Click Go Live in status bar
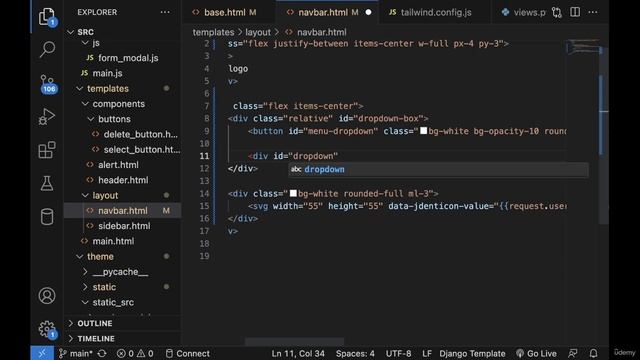640x360 pixels. (x=536, y=353)
